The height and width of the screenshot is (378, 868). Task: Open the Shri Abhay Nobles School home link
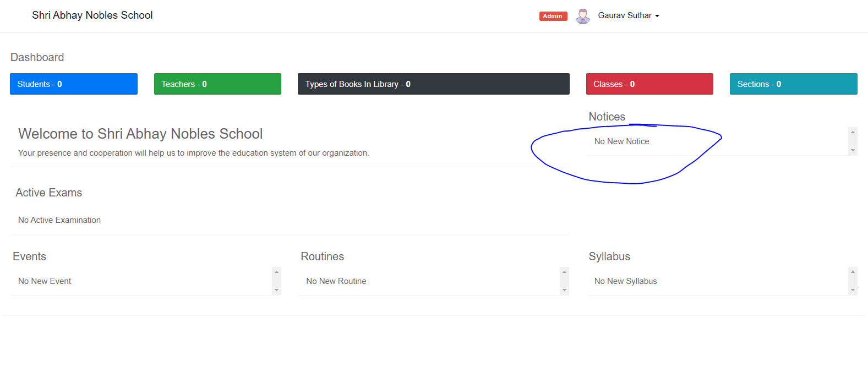click(92, 15)
